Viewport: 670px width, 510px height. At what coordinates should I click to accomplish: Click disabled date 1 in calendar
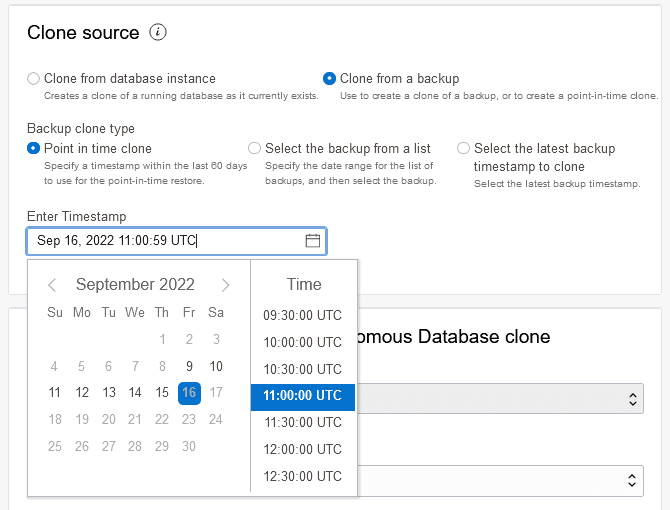point(162,340)
